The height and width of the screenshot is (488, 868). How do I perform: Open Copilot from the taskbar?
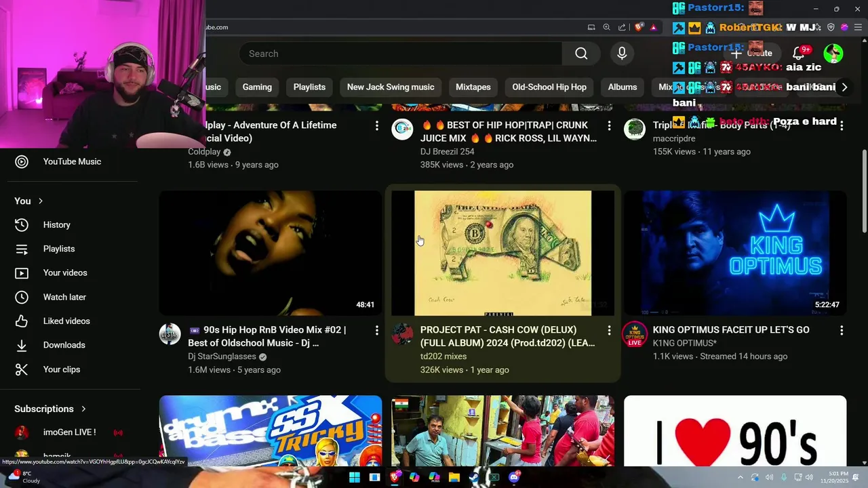(x=414, y=477)
